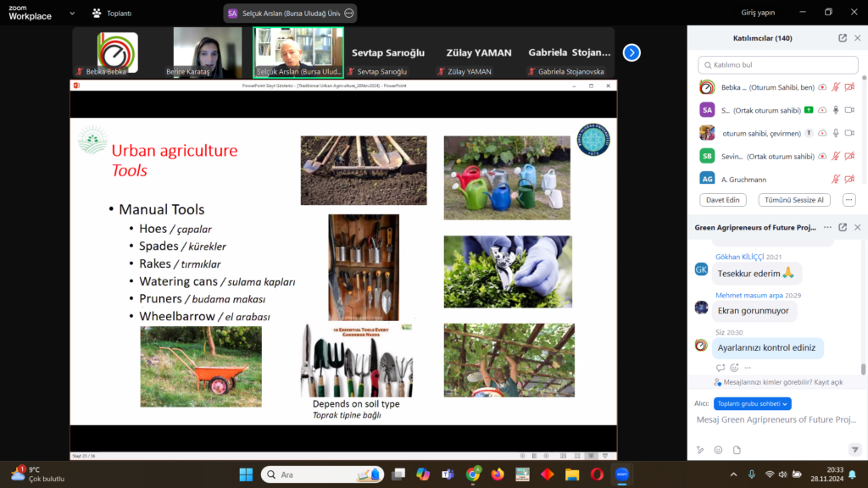Mute microphone of second participant SA

click(835, 110)
